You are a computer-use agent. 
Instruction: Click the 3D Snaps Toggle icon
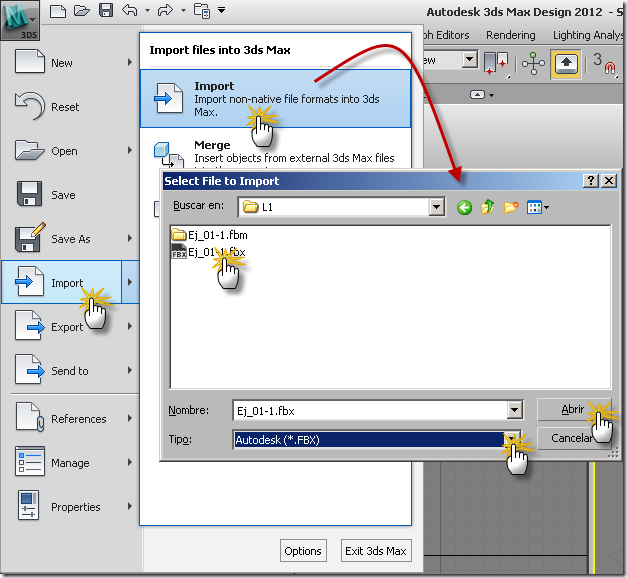pos(605,63)
